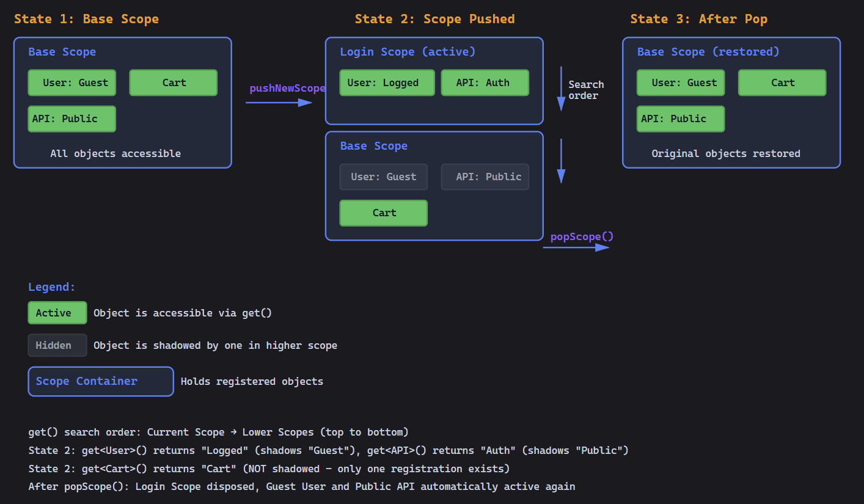Click the "Search order" label
Viewport: 864px width, 504px height.
(586, 90)
